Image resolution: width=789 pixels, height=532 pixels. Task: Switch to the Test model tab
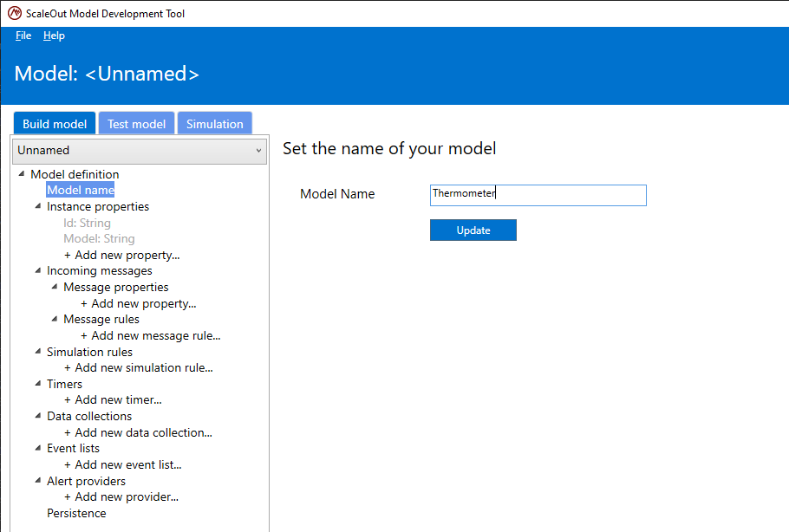click(x=136, y=124)
